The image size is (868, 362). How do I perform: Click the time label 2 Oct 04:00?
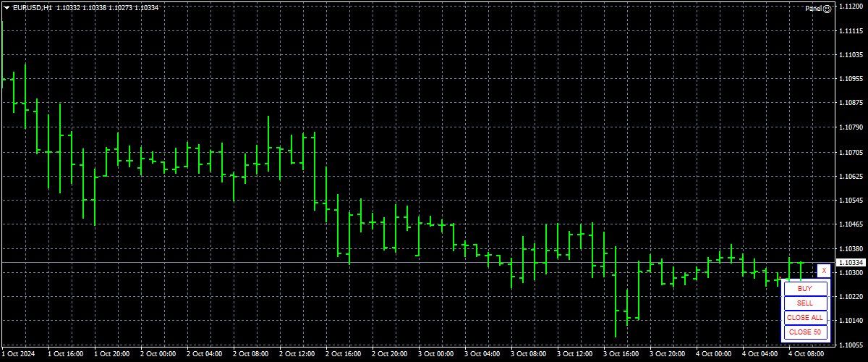pyautogui.click(x=204, y=354)
